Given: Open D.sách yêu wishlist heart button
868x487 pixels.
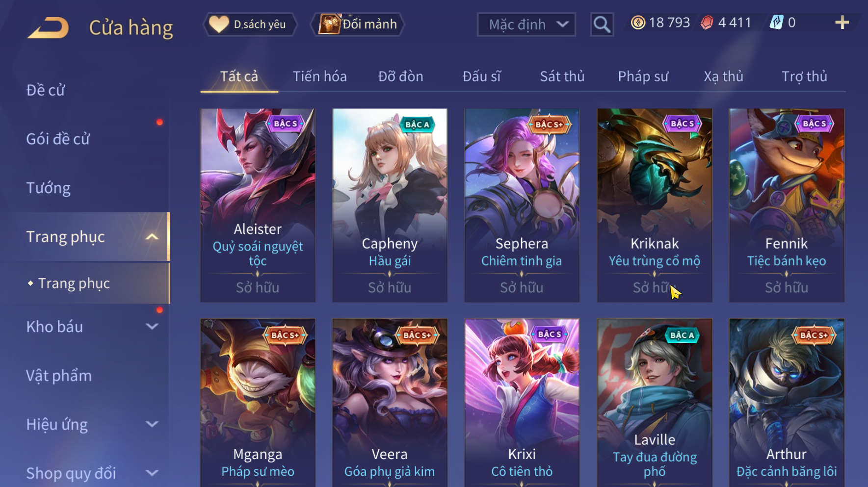Looking at the screenshot, I should tap(251, 24).
